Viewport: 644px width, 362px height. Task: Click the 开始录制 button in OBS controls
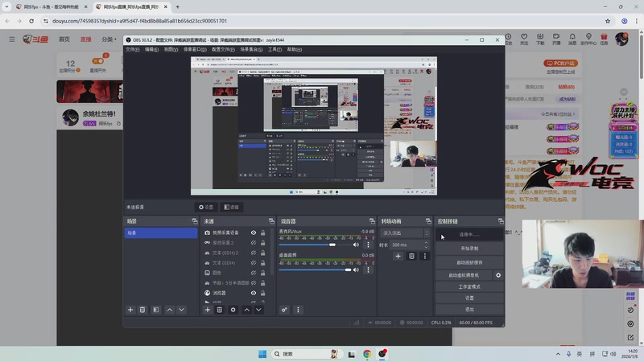(469, 249)
